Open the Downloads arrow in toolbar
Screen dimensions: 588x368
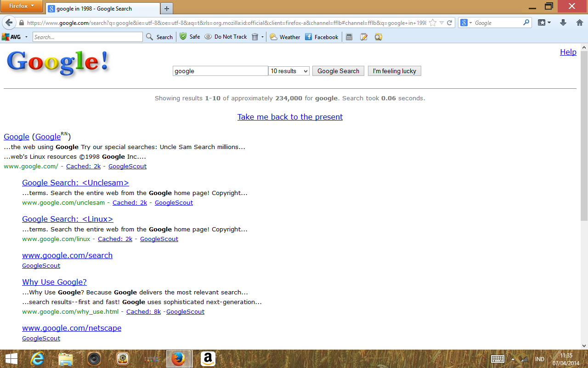563,23
